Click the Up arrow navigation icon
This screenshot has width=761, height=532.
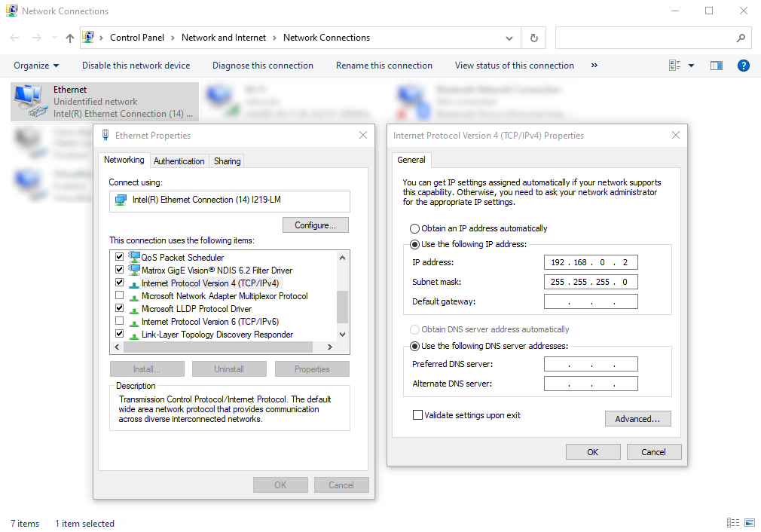click(70, 38)
